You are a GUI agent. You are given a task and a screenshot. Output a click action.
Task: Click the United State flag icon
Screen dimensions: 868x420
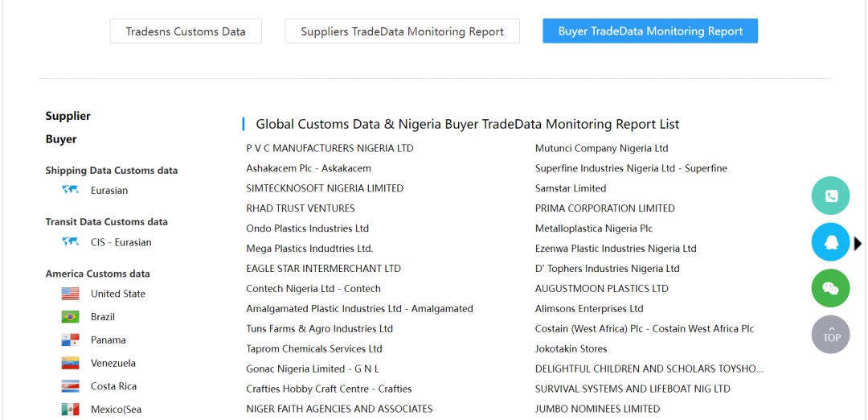(71, 294)
